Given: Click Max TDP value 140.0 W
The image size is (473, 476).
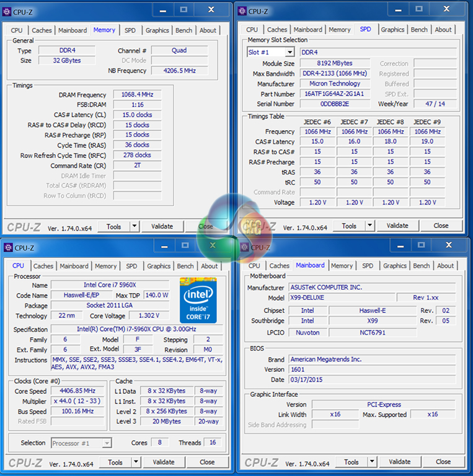Looking at the screenshot, I should coord(157,295).
